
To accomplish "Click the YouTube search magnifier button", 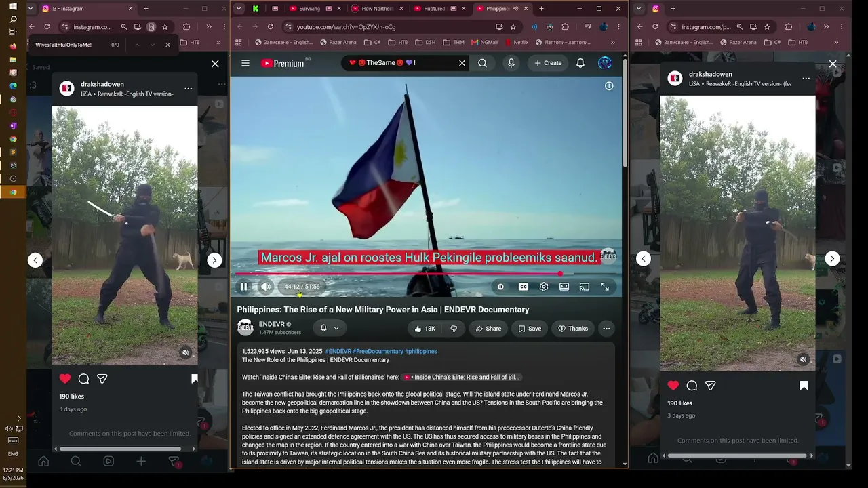I will point(482,63).
